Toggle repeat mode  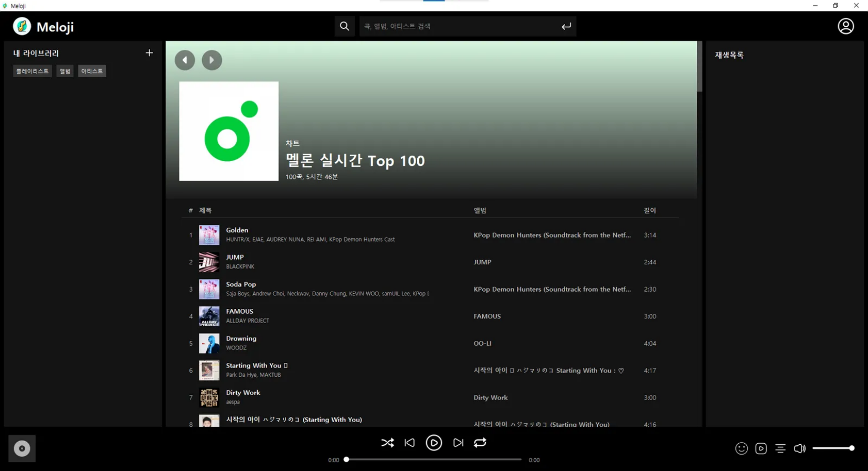click(x=480, y=443)
